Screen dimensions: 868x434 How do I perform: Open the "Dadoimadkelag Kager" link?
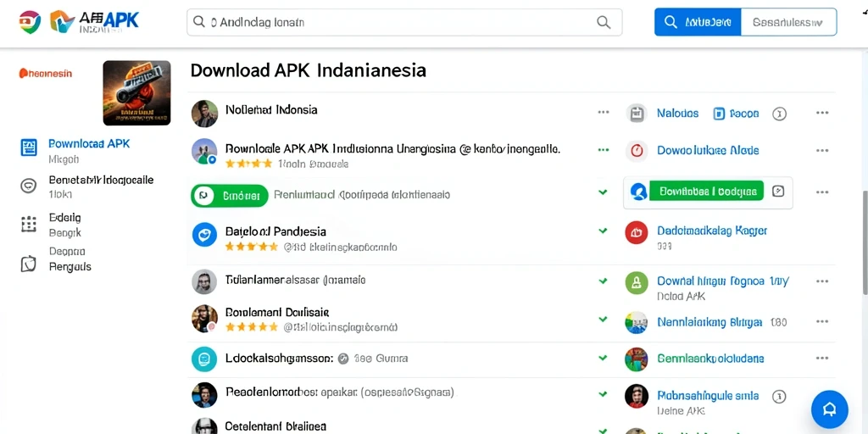[712, 231]
